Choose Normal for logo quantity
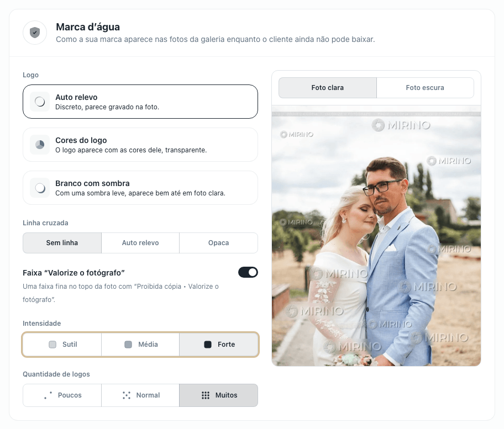 pos(140,395)
